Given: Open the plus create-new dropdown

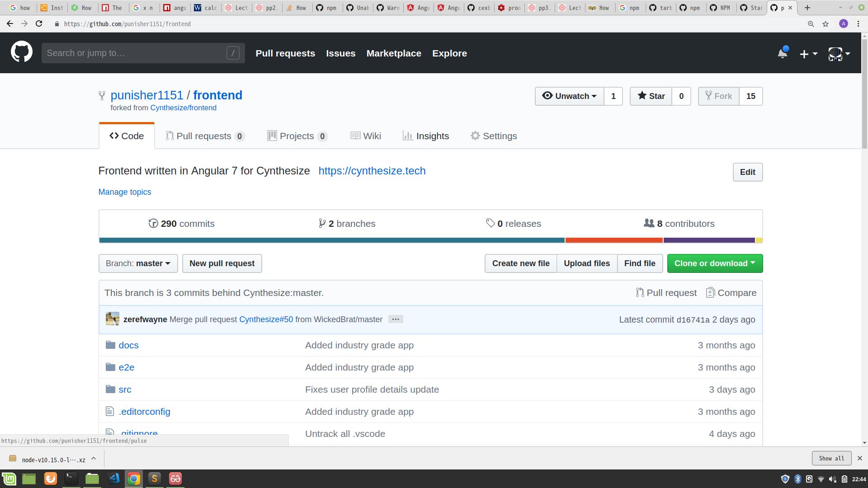Looking at the screenshot, I should click(808, 54).
